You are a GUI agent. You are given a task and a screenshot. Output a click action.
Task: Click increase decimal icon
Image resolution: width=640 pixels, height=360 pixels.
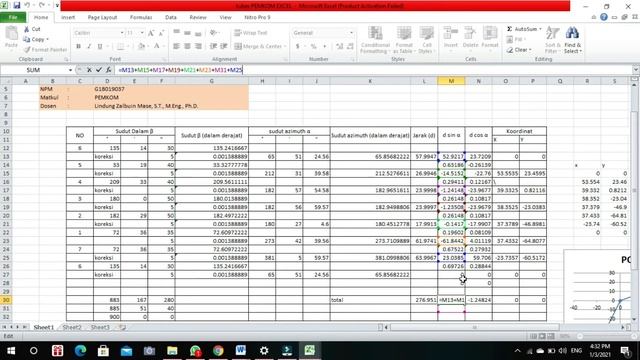click(340, 46)
